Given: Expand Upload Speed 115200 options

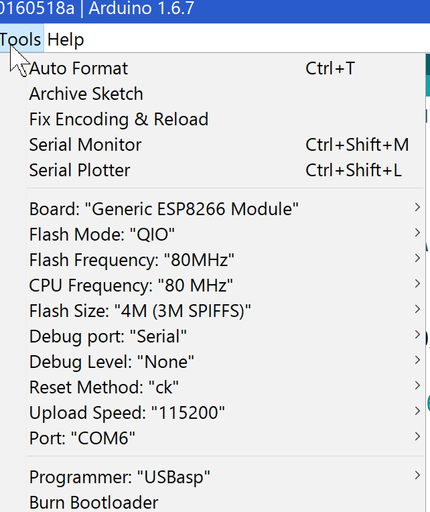Looking at the screenshot, I should 225,413.
